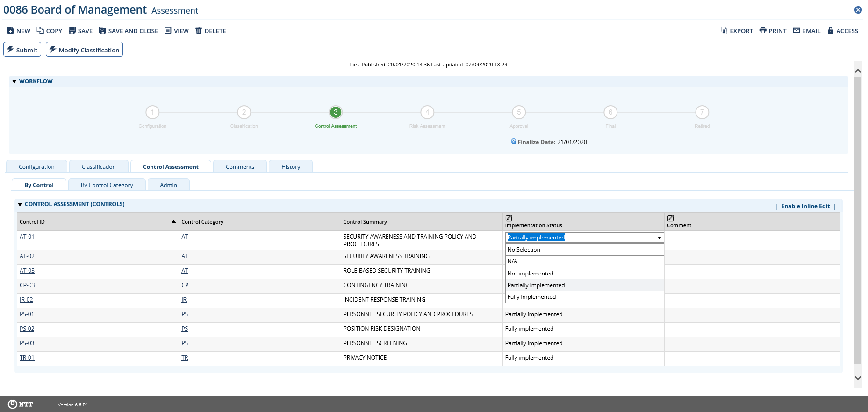Click workflow step 7 Retired circle
This screenshot has height=412, width=868.
[x=702, y=112]
